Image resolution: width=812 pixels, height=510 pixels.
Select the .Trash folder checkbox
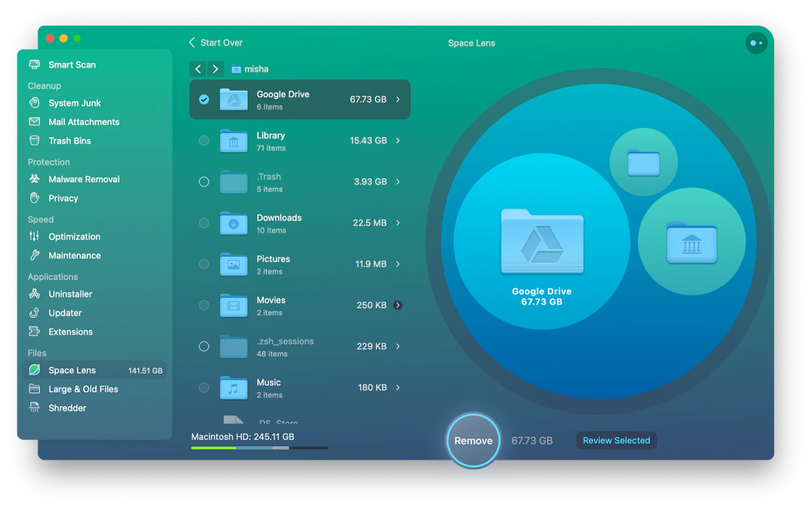204,182
